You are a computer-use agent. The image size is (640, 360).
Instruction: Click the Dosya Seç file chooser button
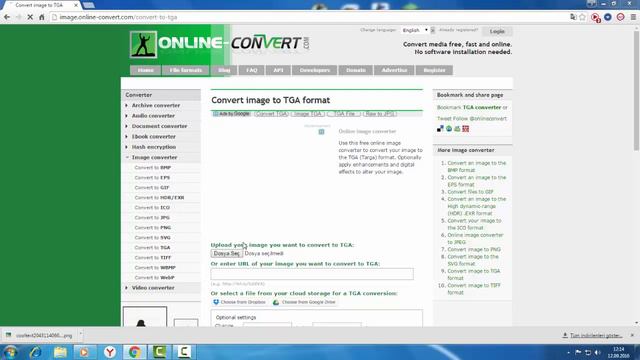(x=227, y=253)
